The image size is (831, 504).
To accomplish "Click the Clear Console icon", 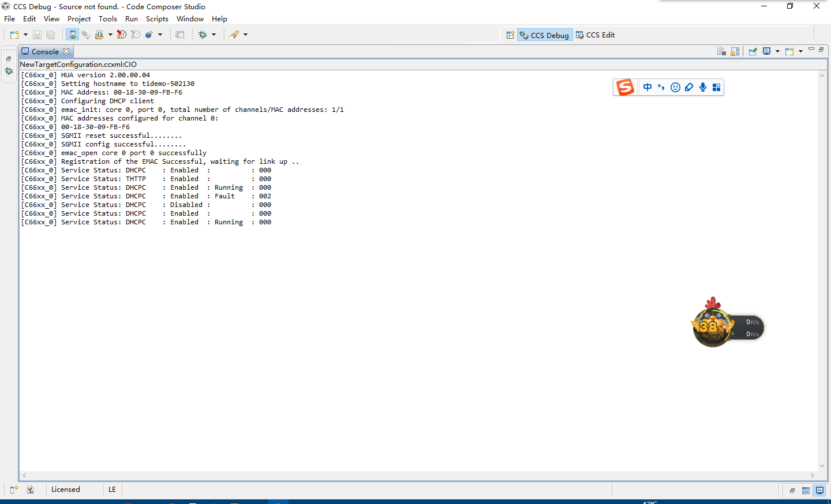I will tap(721, 51).
